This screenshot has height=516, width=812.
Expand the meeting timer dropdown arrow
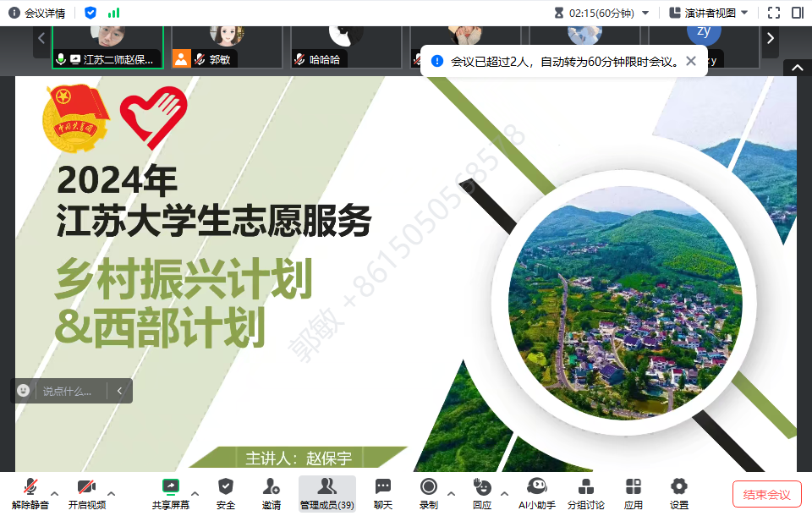[x=645, y=13]
